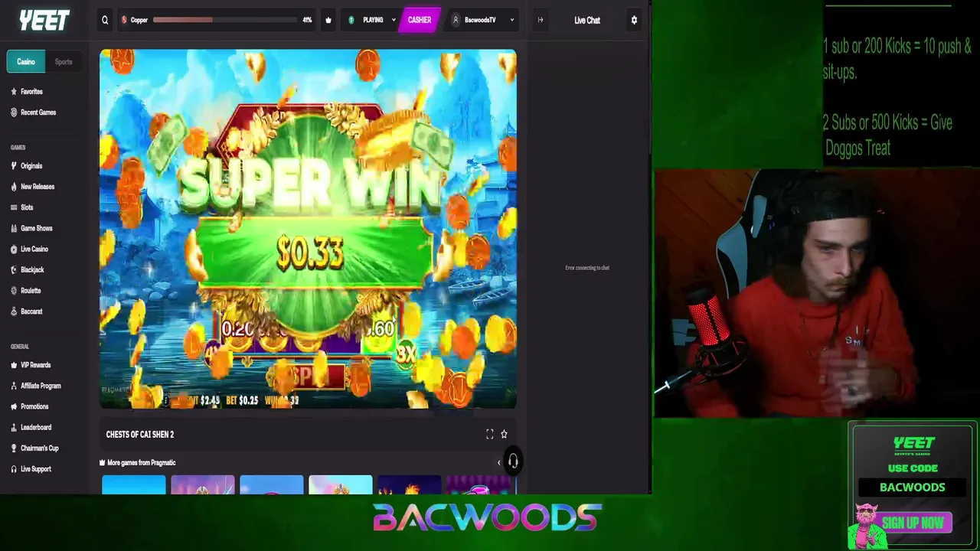Viewport: 980px width, 551px height.
Task: Click the CHESTS OF CAI SHEN 2 title
Action: [140, 434]
